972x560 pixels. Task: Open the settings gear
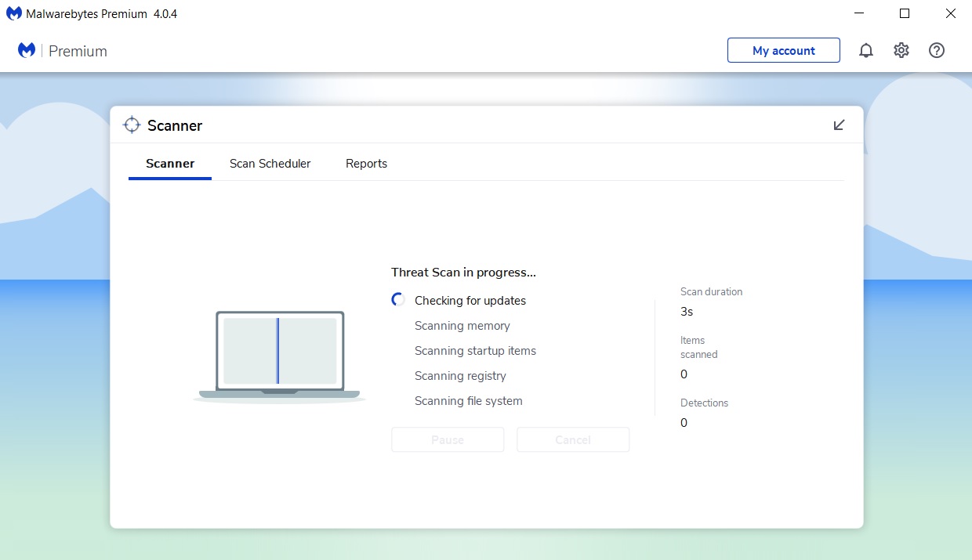pos(901,51)
